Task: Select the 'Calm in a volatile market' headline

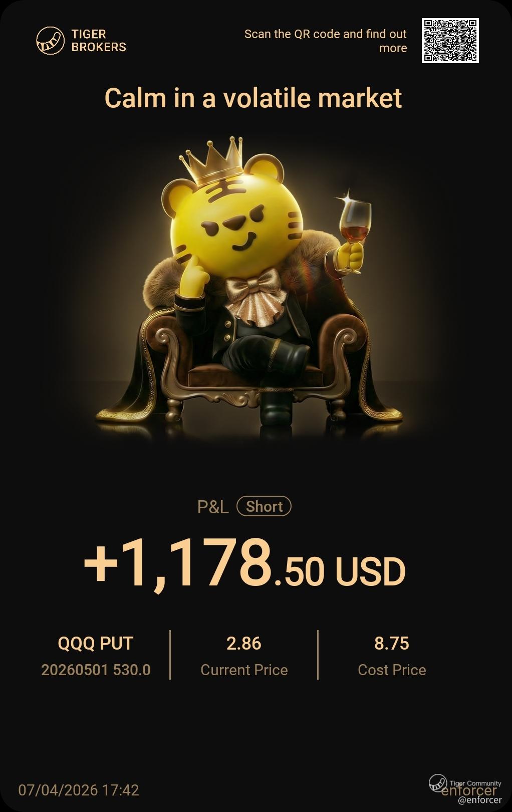Action: click(x=253, y=98)
